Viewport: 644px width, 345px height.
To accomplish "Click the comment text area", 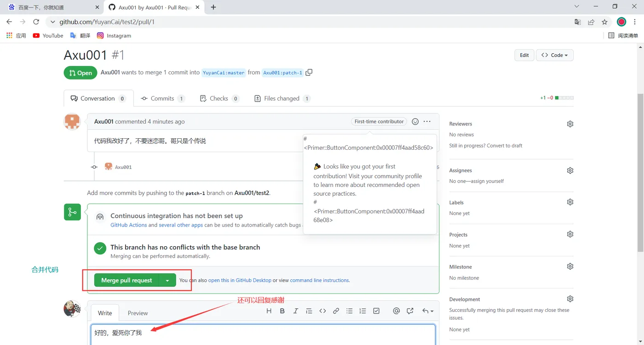I will (263, 334).
